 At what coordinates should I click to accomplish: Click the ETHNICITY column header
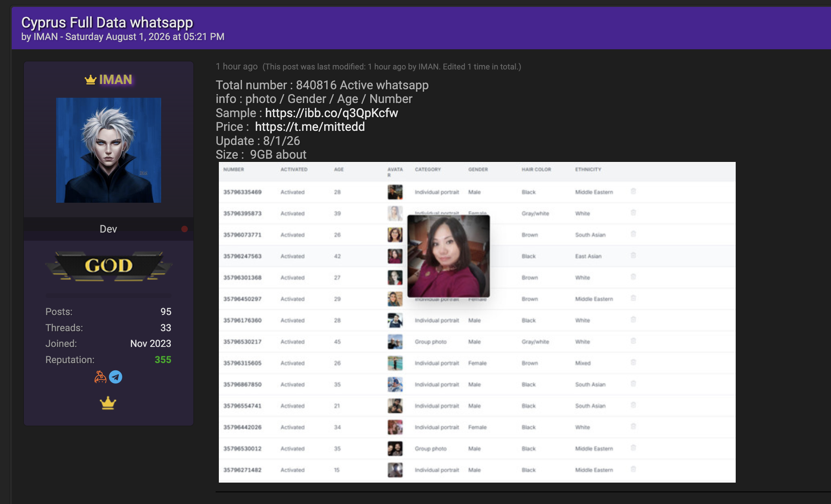tap(588, 170)
